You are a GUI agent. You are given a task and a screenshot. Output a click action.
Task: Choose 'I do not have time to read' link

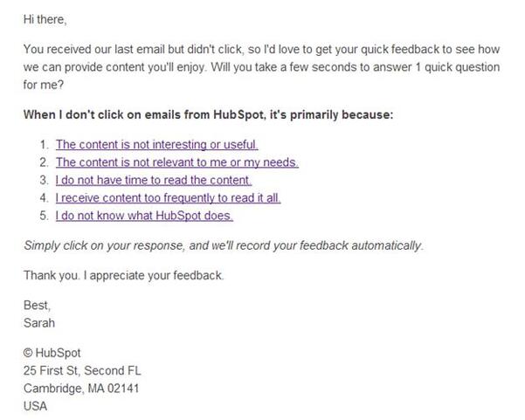coord(154,181)
